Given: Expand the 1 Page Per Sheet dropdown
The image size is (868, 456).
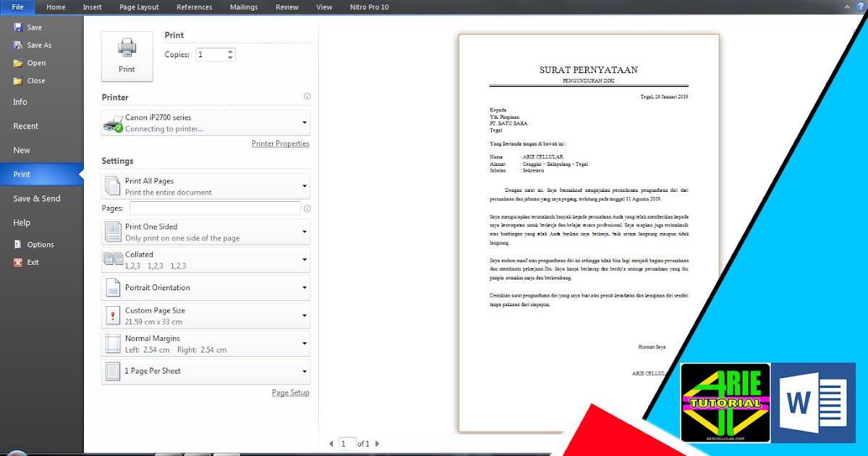Looking at the screenshot, I should point(305,371).
